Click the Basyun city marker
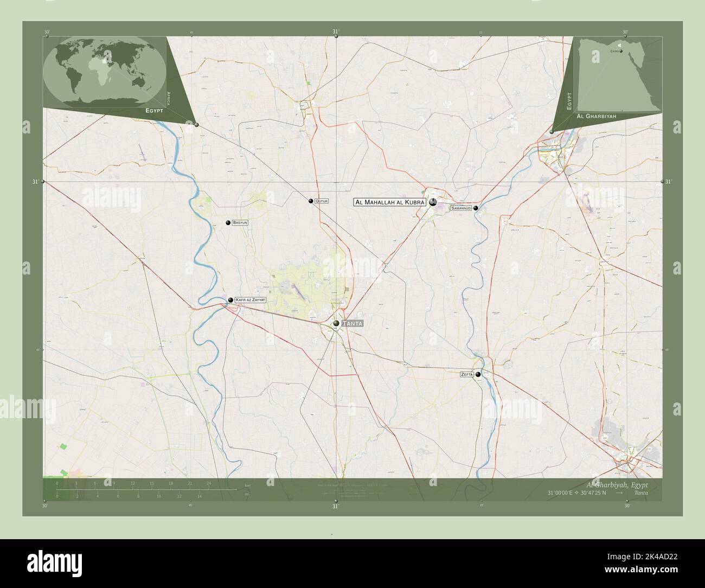Viewport: 705px width, 588px height. coord(228,222)
